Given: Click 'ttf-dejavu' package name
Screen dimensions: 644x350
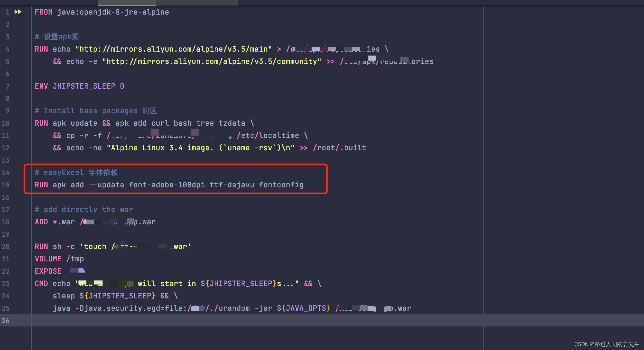Looking at the screenshot, I should click(232, 185).
